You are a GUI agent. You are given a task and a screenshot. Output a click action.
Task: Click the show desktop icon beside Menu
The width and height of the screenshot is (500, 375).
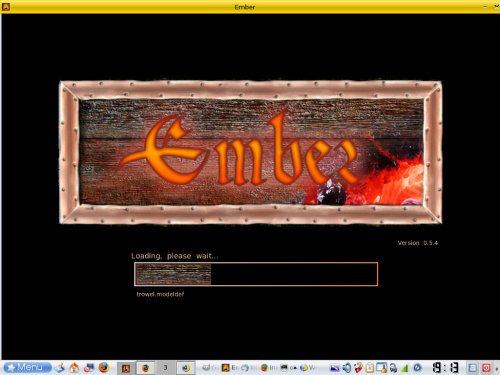(x=60, y=368)
